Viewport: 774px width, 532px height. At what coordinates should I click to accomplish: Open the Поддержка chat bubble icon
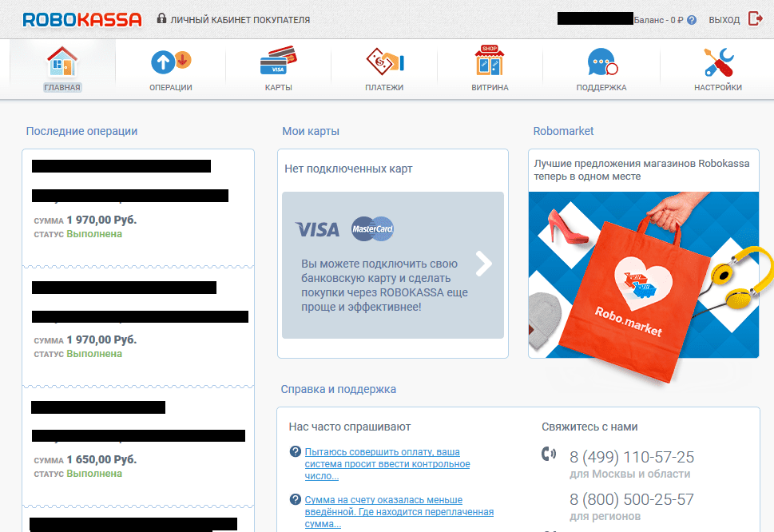(602, 62)
